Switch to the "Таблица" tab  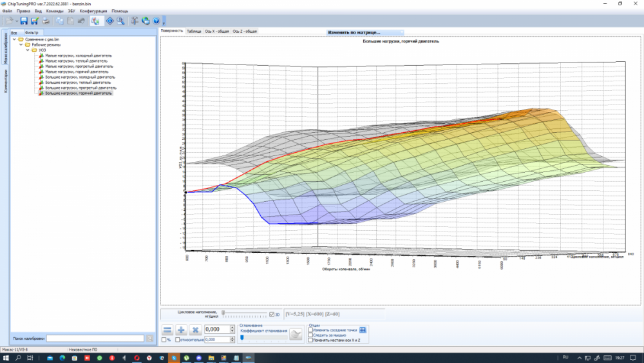pyautogui.click(x=194, y=31)
